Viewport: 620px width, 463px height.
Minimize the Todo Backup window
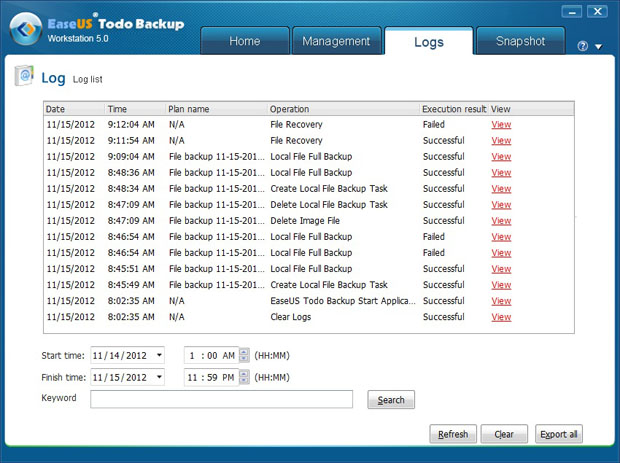(x=571, y=12)
